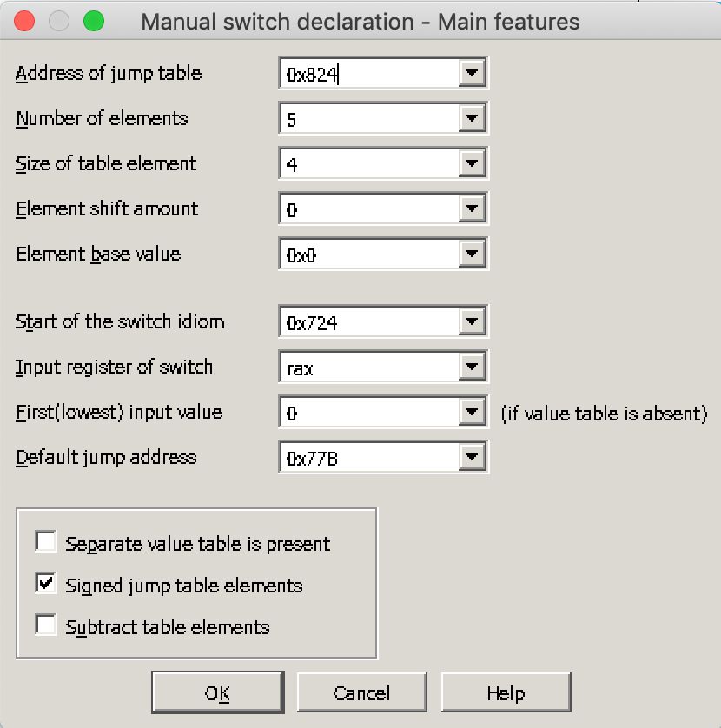Uncheck Signed jump table elements checkbox
Viewport: 721px width, 728px height.
click(46, 583)
